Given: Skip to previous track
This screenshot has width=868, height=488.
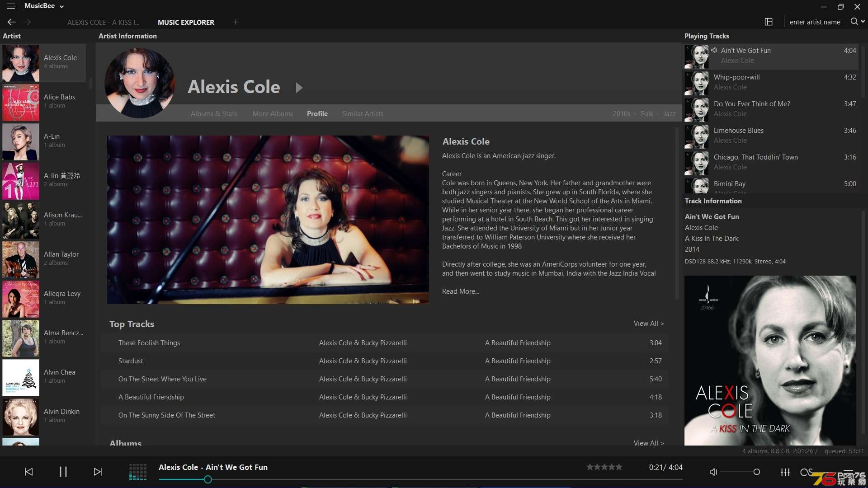Looking at the screenshot, I should pos(28,472).
